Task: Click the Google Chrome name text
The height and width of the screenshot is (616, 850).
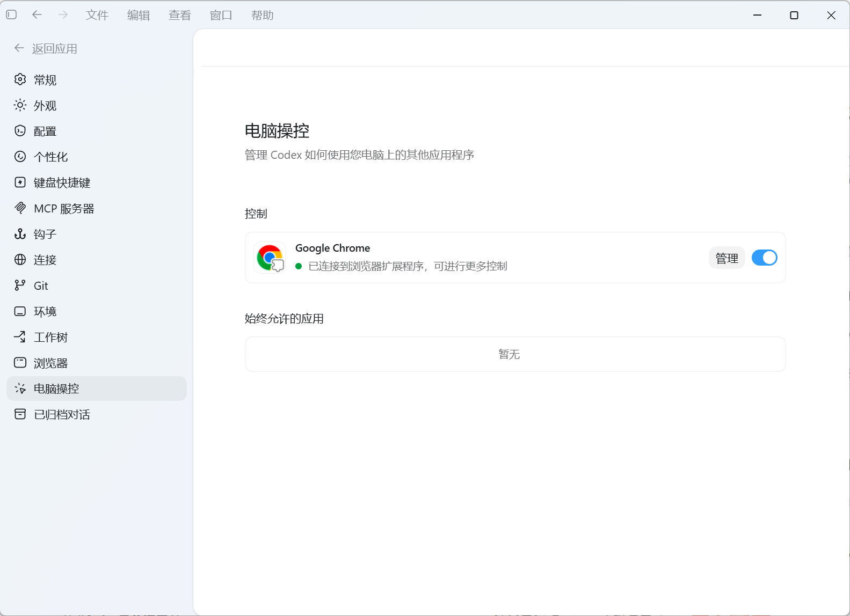Action: tap(333, 248)
